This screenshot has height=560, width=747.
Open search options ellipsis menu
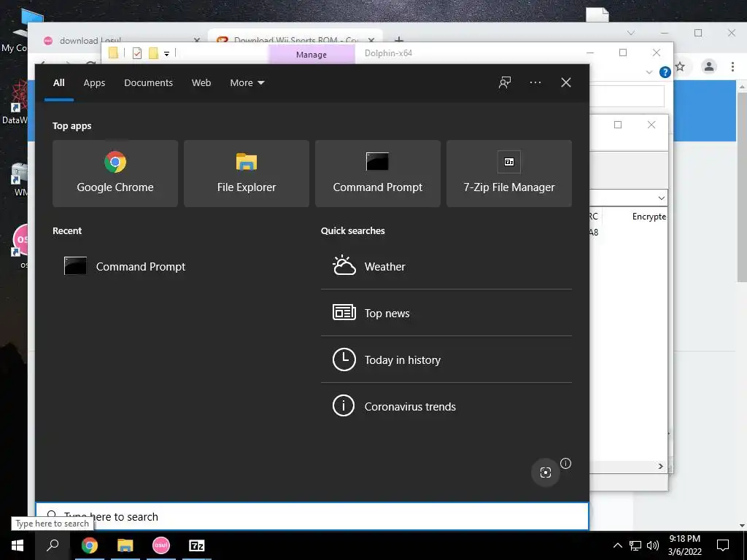coord(535,82)
